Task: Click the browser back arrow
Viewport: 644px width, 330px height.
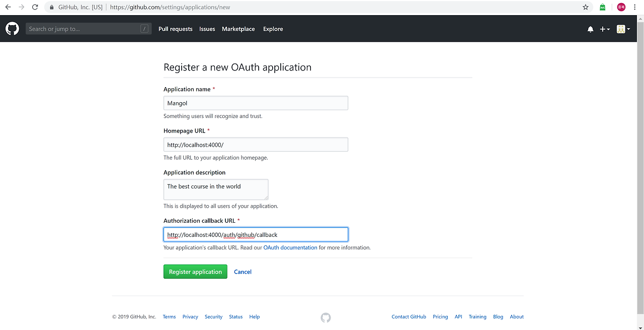Action: 8,7
